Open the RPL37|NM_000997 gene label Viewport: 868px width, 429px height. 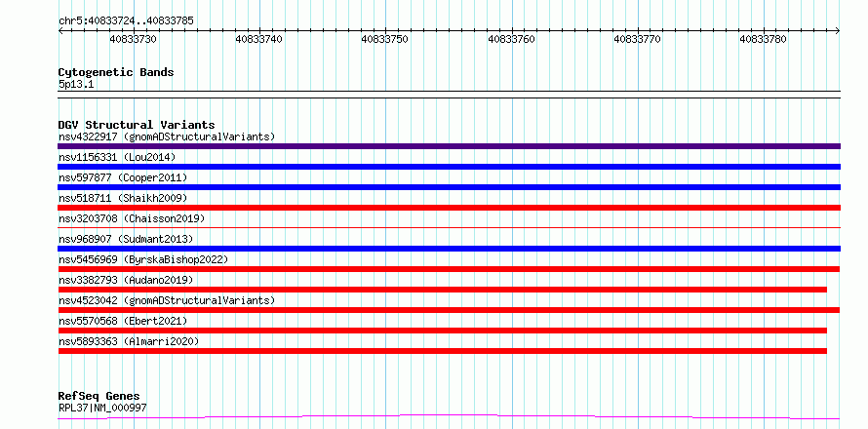click(102, 408)
